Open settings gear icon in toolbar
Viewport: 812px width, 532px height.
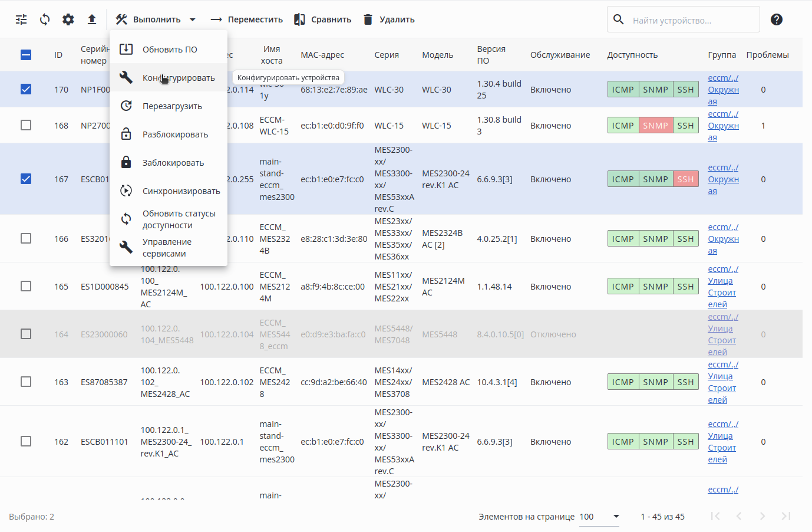[x=68, y=19]
